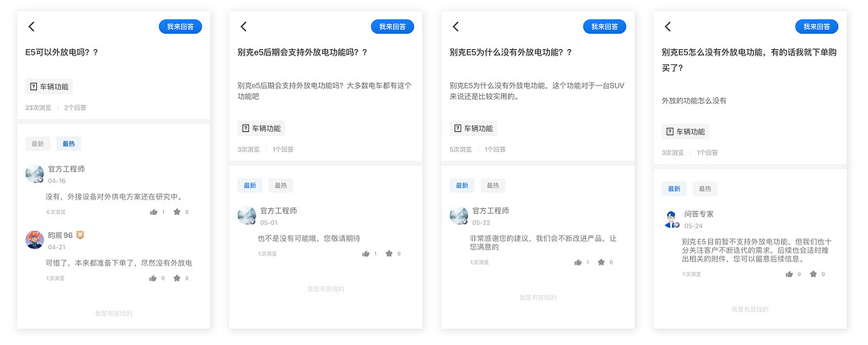This screenshot has height=345, width=868.
Task: Open 官方工程师 avatar dated 05-22
Action: pos(459,216)
